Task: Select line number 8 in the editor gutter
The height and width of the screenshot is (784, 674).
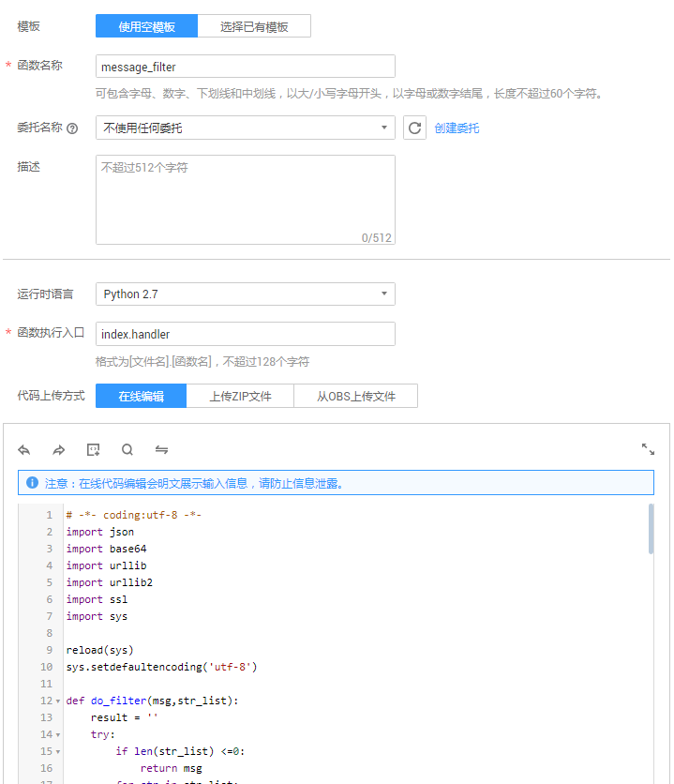Action: (50, 634)
